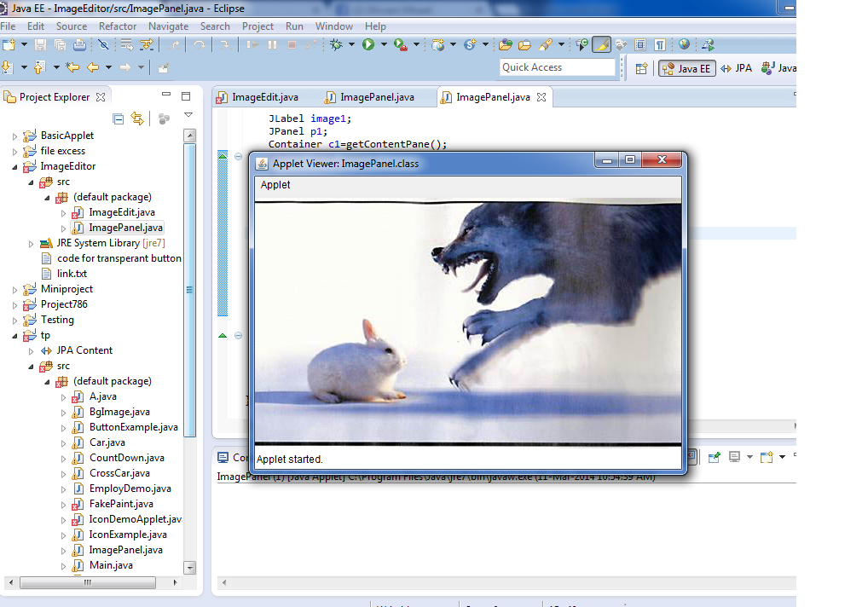Viewport: 868px width, 607px height.
Task: Click the Run Last Tool external tools icon
Action: pyautogui.click(x=400, y=45)
